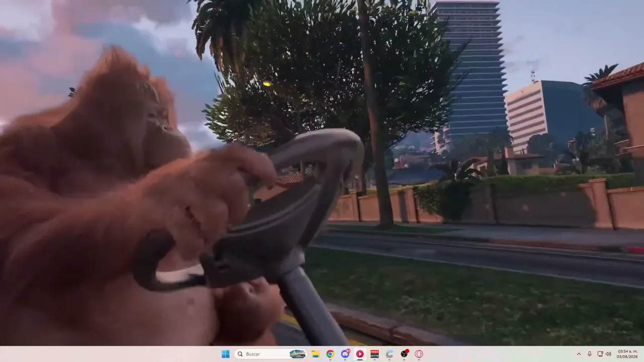Select the red play-button media app icon
The height and width of the screenshot is (362, 644).
click(360, 354)
